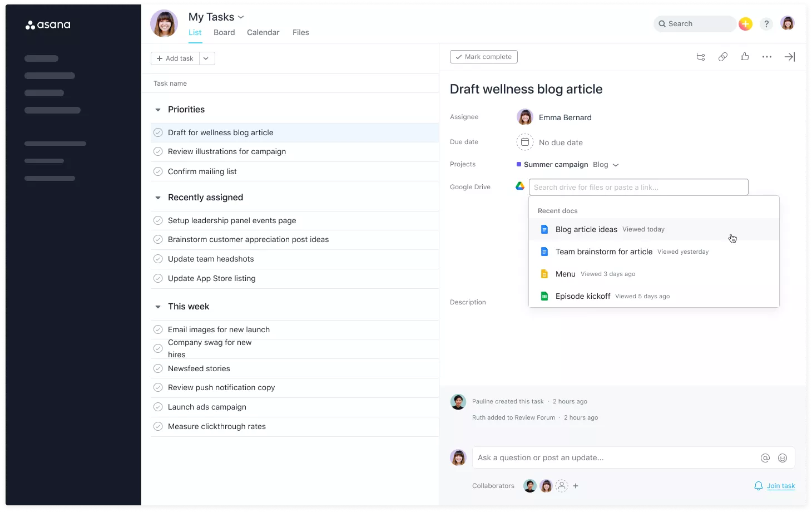Expand the Blog section dropdown in Projects
The width and height of the screenshot is (812, 512).
point(616,165)
